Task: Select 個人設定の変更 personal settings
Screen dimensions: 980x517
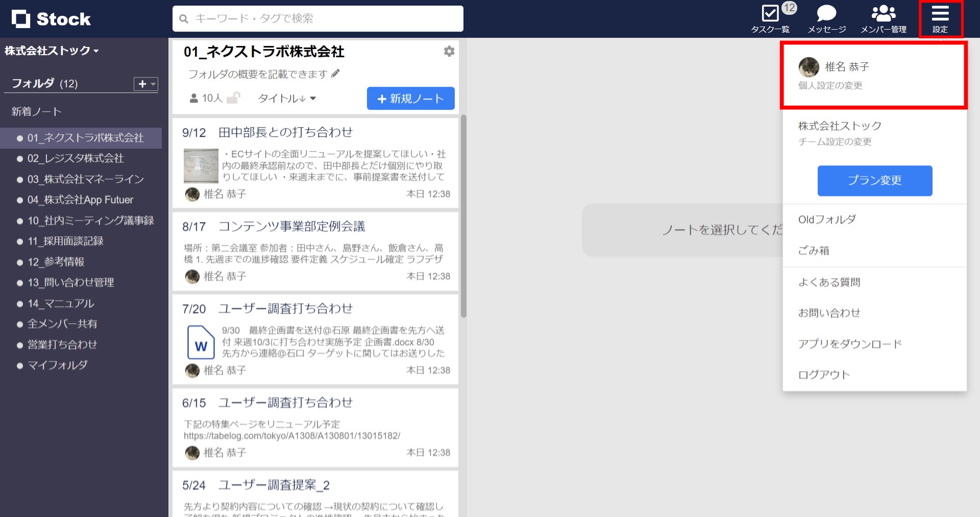Action: pos(830,85)
